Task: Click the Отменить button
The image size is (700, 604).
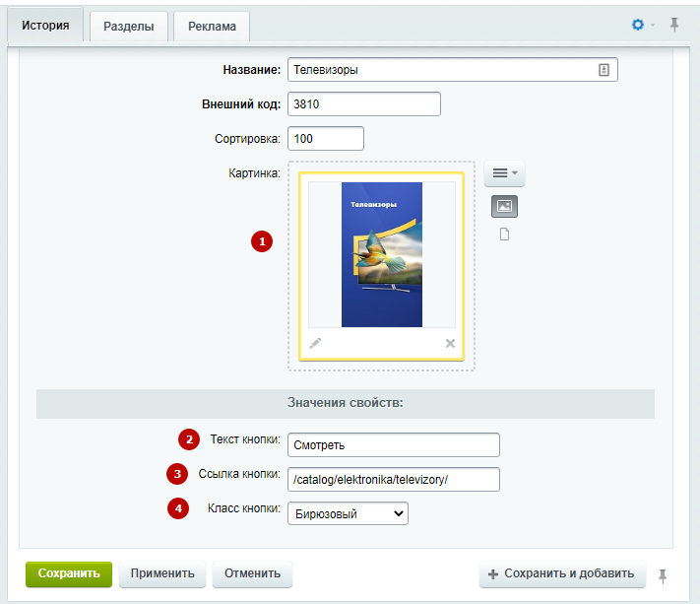Action: coord(252,573)
